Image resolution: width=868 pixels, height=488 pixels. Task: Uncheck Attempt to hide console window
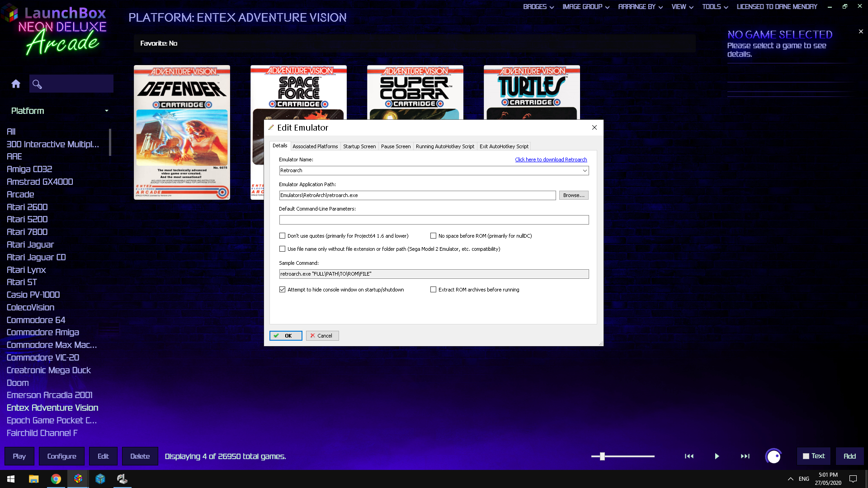283,290
